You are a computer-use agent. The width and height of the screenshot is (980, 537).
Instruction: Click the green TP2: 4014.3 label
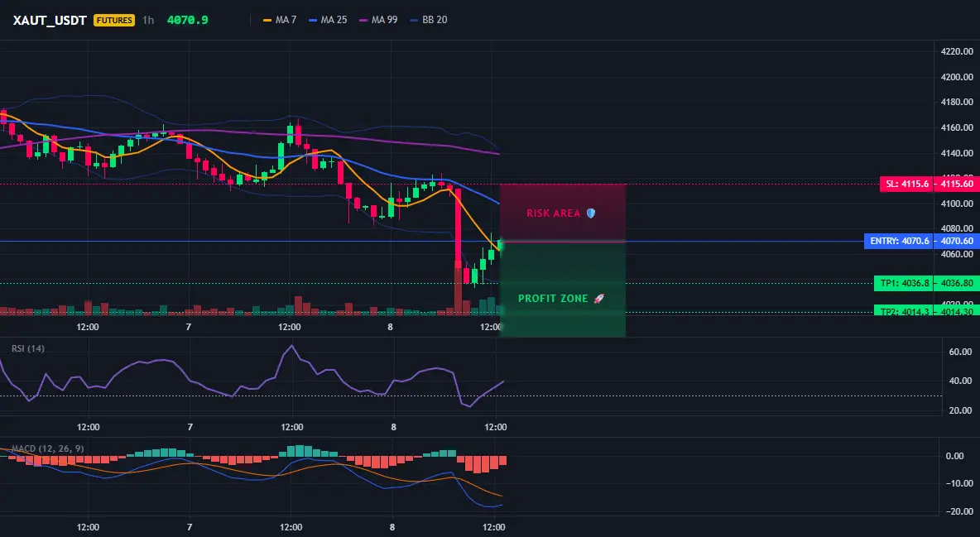(905, 310)
